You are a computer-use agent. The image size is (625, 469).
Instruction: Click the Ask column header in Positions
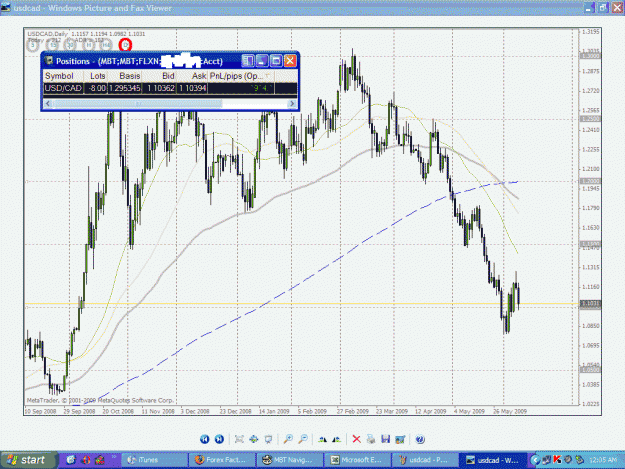[193, 76]
